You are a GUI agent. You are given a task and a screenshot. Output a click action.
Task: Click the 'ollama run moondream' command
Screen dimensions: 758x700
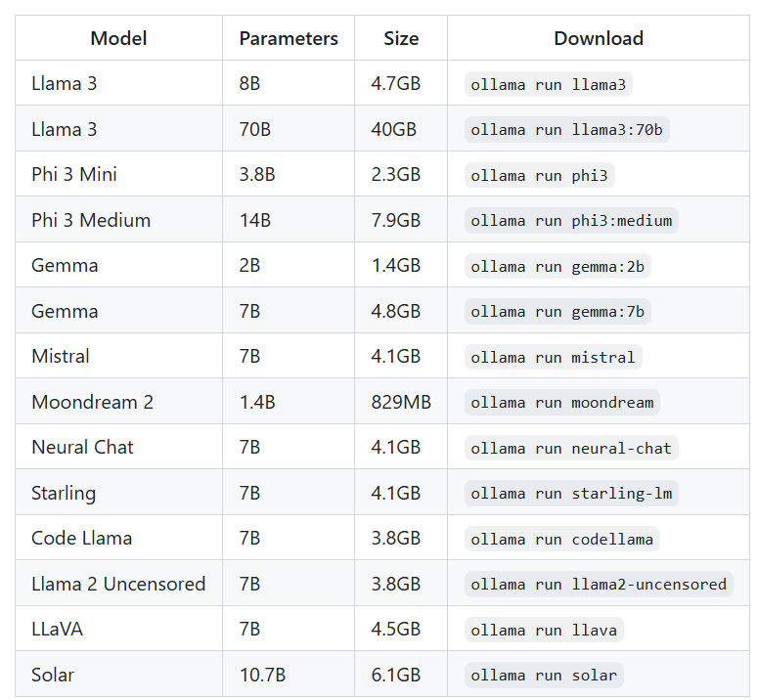[561, 403]
